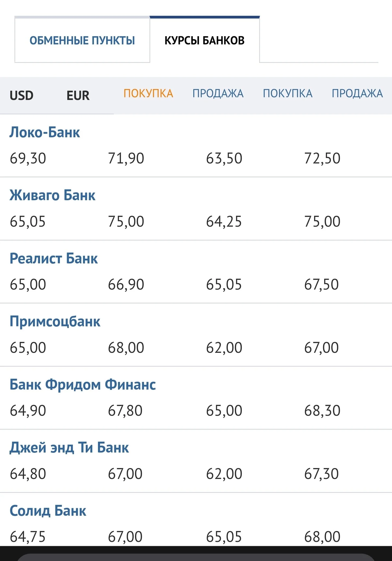This screenshot has height=561, width=392.
Task: Select the USD currency label
Action: pyautogui.click(x=22, y=96)
